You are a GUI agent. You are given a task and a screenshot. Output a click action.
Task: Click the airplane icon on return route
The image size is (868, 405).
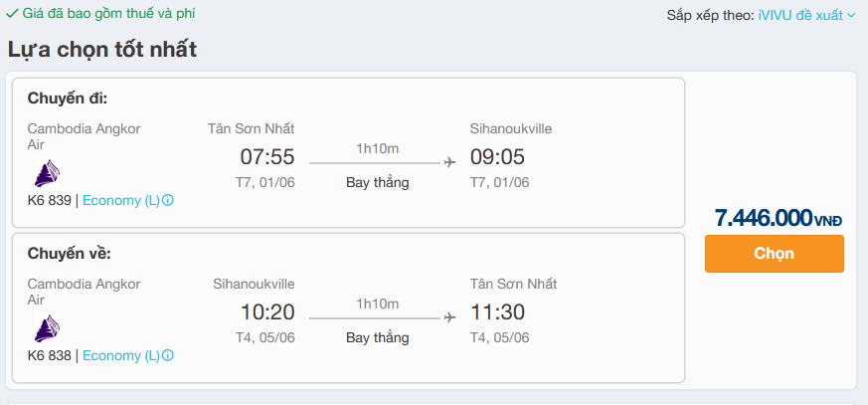449,317
